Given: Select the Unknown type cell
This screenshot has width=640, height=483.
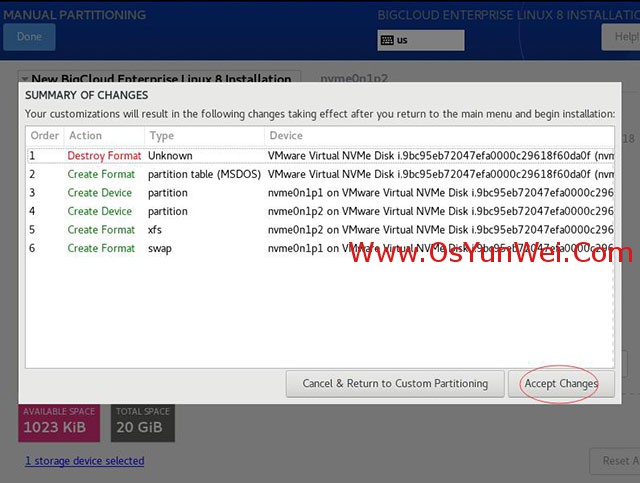Looking at the screenshot, I should (170, 156).
